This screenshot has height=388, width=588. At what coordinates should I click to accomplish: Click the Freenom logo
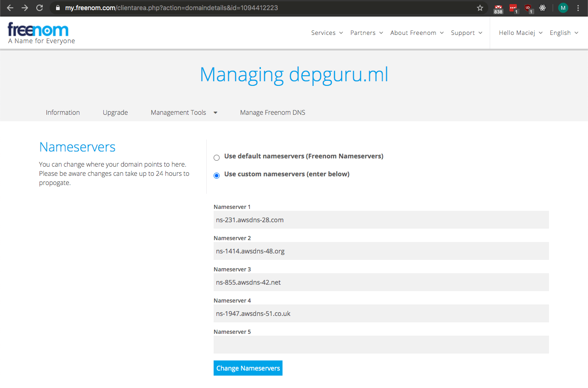(x=39, y=30)
